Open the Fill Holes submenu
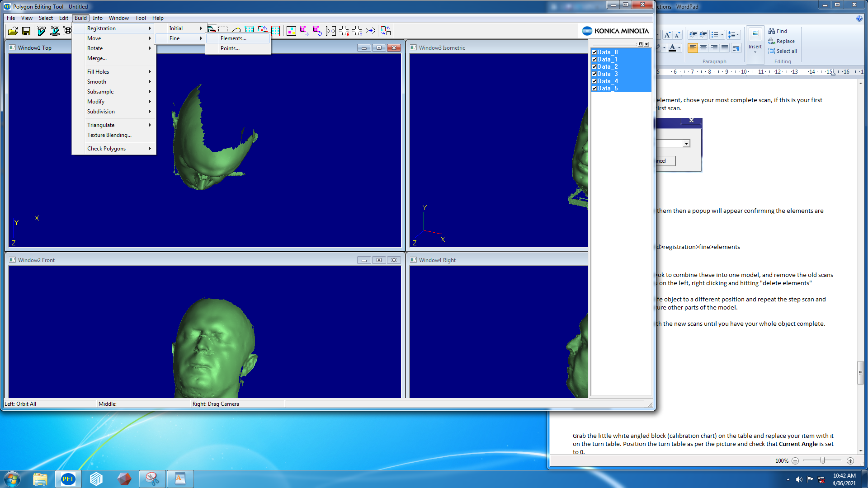 point(98,72)
